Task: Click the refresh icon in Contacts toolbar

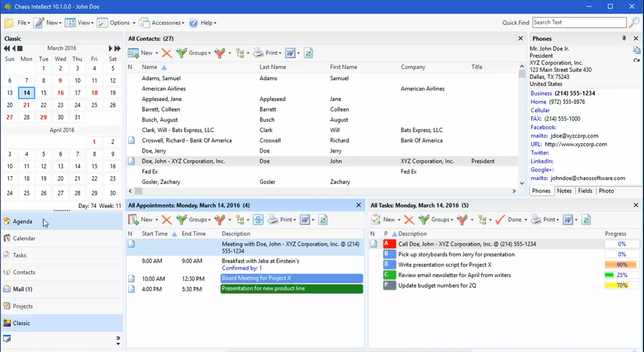Action: click(x=308, y=53)
